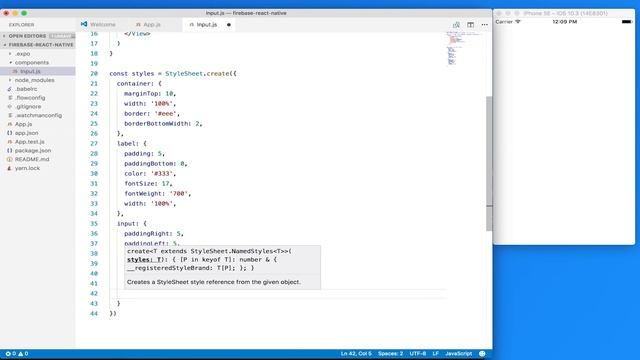This screenshot has width=640, height=360.
Task: Click the 'paddingRight: 5,' line
Action: (153, 233)
